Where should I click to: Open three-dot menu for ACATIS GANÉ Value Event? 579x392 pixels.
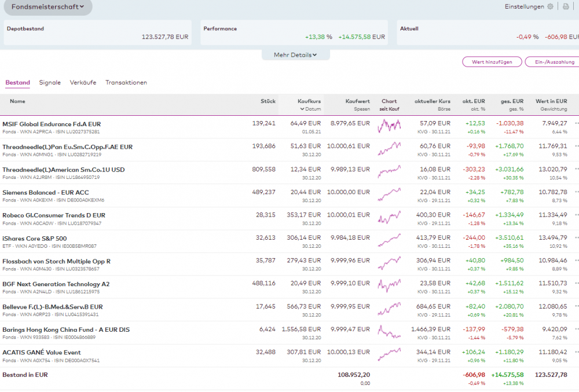(576, 352)
